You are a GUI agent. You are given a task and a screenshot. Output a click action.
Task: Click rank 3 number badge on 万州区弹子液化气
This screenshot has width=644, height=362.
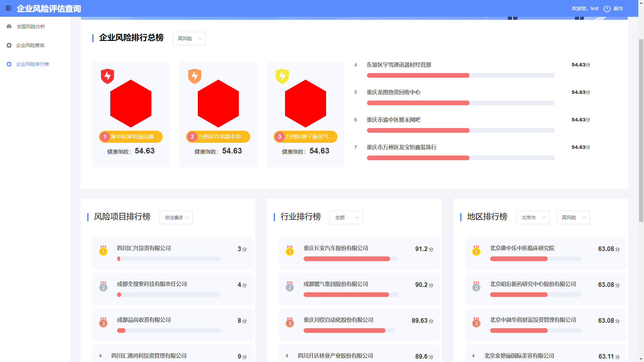279,137
